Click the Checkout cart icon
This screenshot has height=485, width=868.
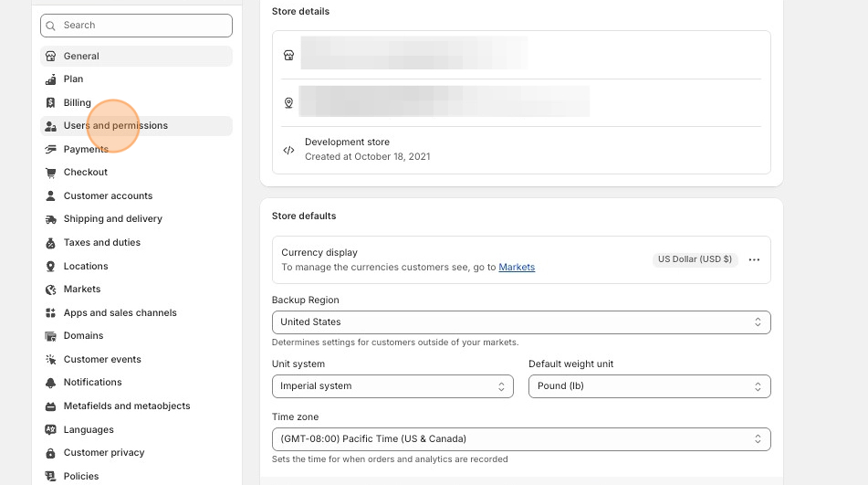51,173
